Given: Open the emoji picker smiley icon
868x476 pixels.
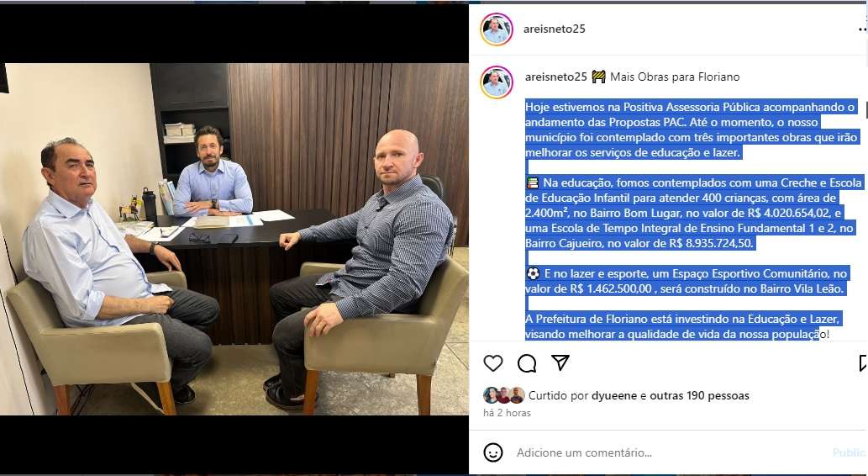Looking at the screenshot, I should 492,452.
